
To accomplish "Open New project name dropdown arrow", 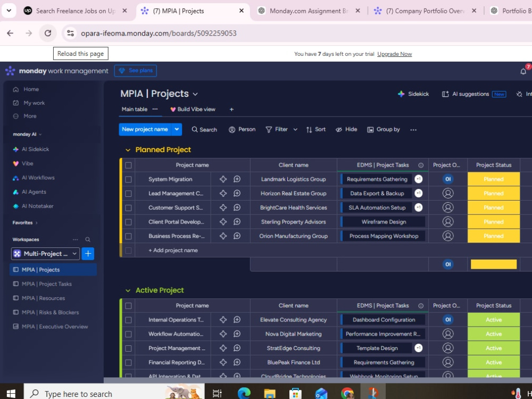I will pyautogui.click(x=177, y=129).
